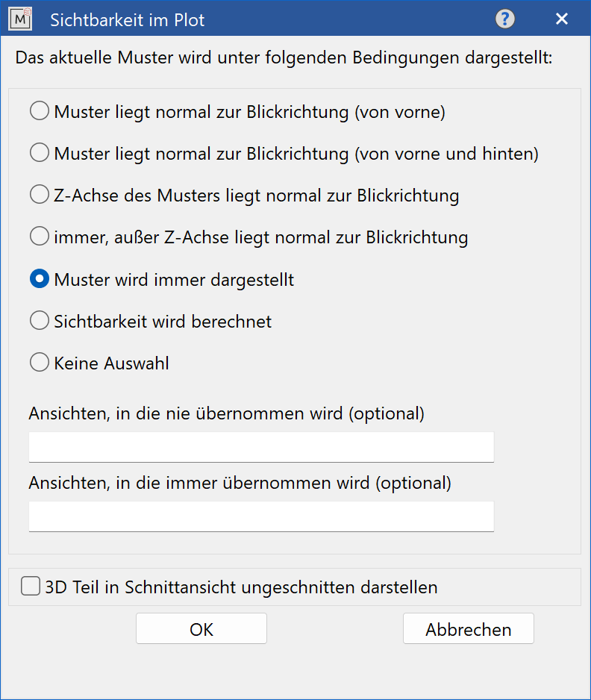
Task: Choose the 'von vorne und hinten' radio option
Action: coord(39,154)
